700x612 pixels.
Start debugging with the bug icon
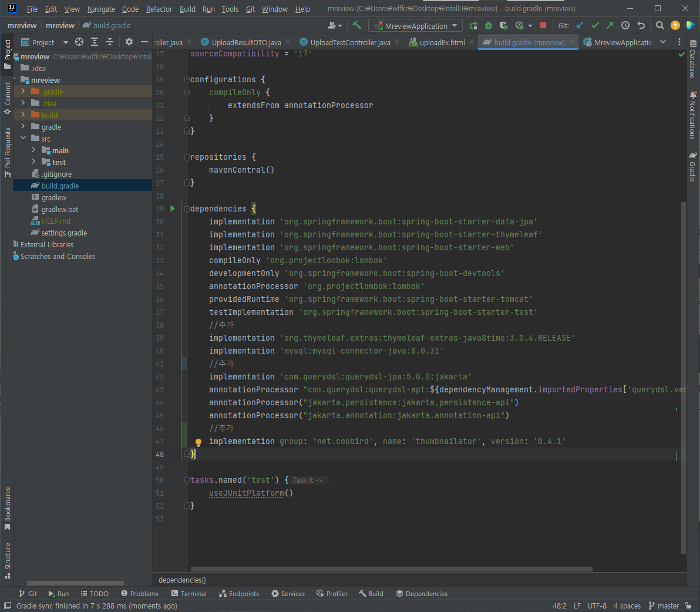tap(489, 25)
